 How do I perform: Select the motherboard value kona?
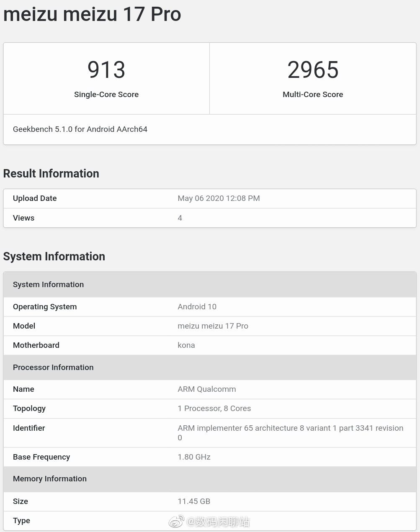click(x=186, y=345)
